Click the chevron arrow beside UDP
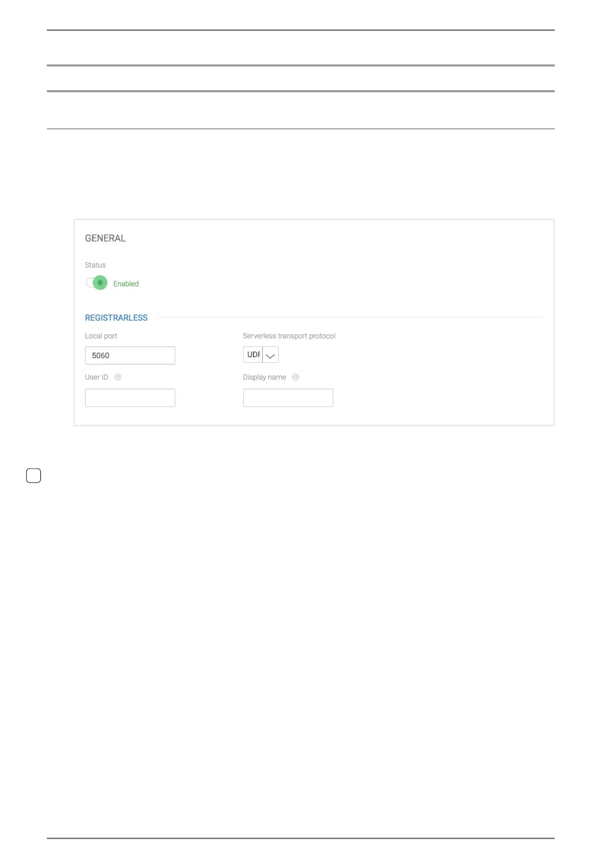 coord(270,355)
